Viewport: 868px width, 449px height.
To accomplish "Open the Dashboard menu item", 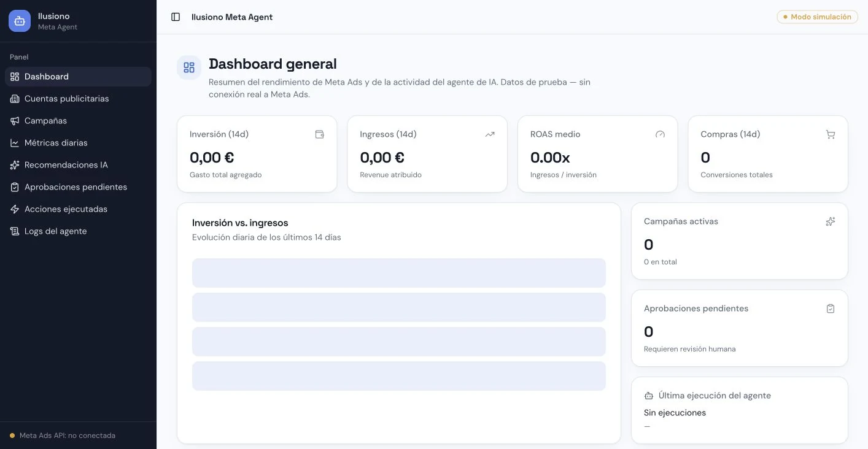I will coord(78,77).
